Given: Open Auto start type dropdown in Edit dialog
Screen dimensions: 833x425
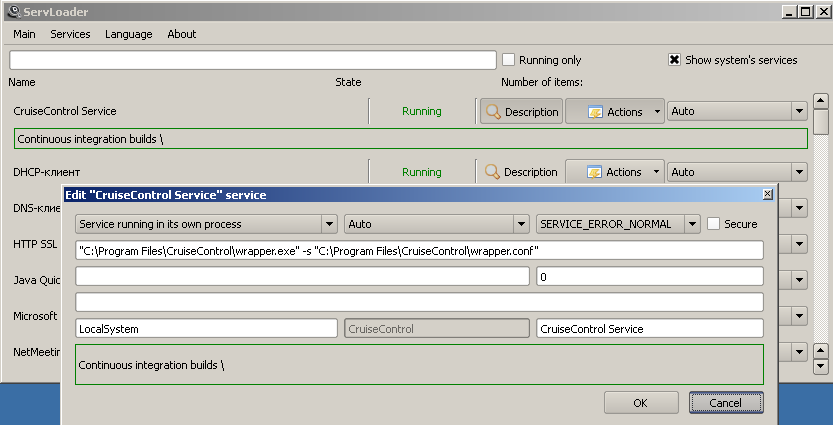Looking at the screenshot, I should tap(437, 224).
